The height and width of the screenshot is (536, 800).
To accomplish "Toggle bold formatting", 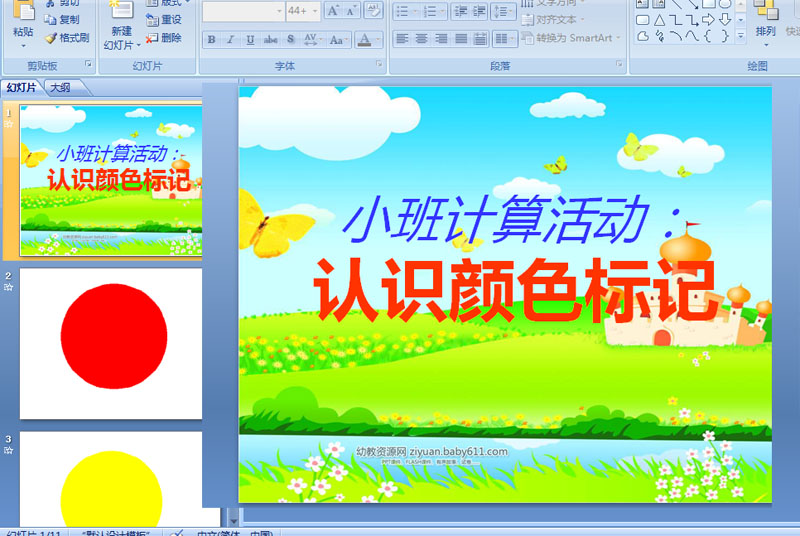I will pos(211,39).
